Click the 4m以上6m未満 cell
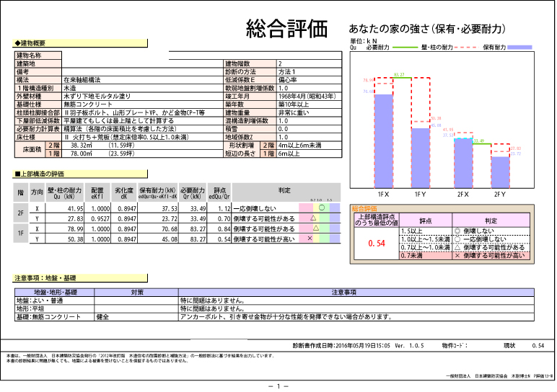 (x=300, y=146)
